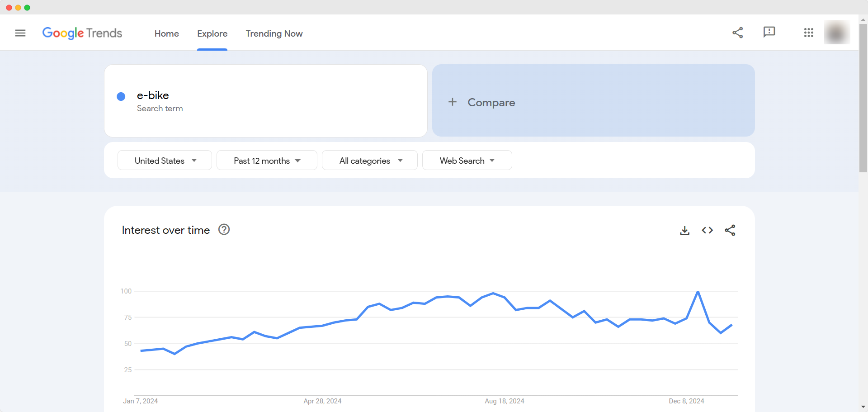This screenshot has width=868, height=412.
Task: Click the scrollbar up arrow
Action: coord(863,20)
